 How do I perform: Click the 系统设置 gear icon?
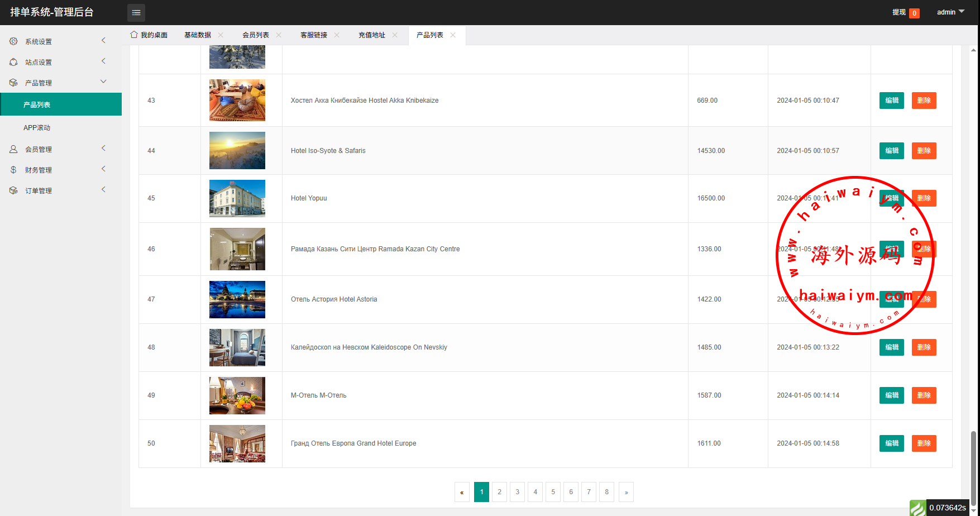pos(13,41)
